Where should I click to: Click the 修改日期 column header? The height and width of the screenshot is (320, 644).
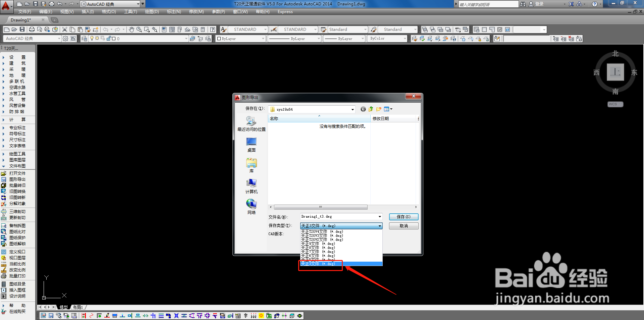393,119
